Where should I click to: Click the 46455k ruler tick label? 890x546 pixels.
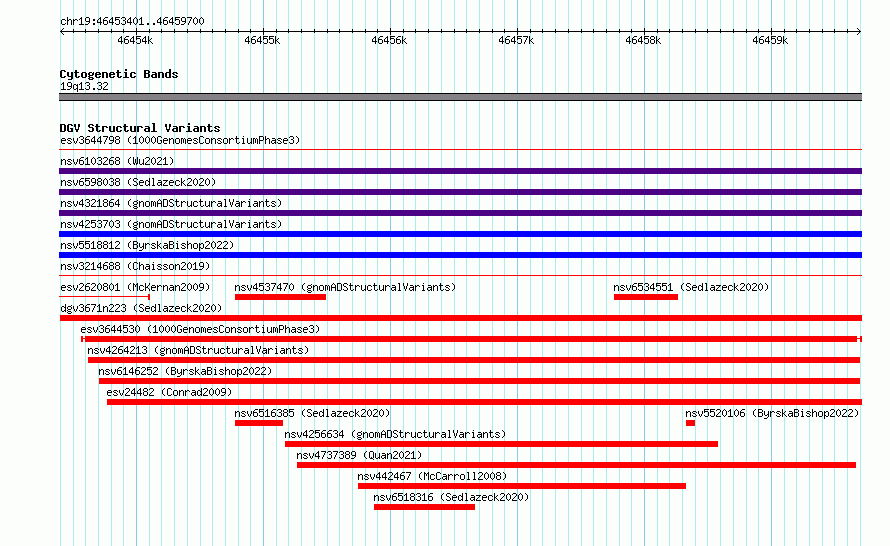[x=262, y=40]
